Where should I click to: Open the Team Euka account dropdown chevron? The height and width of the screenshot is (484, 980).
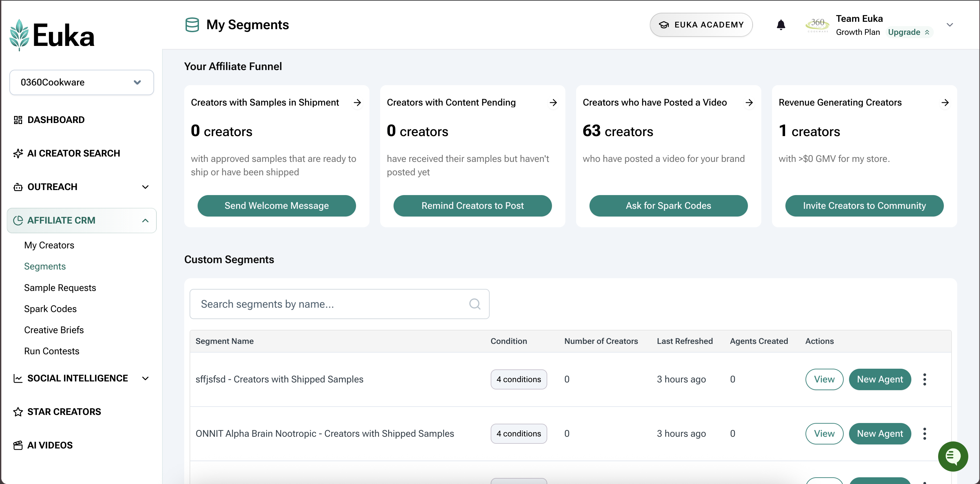pyautogui.click(x=950, y=25)
